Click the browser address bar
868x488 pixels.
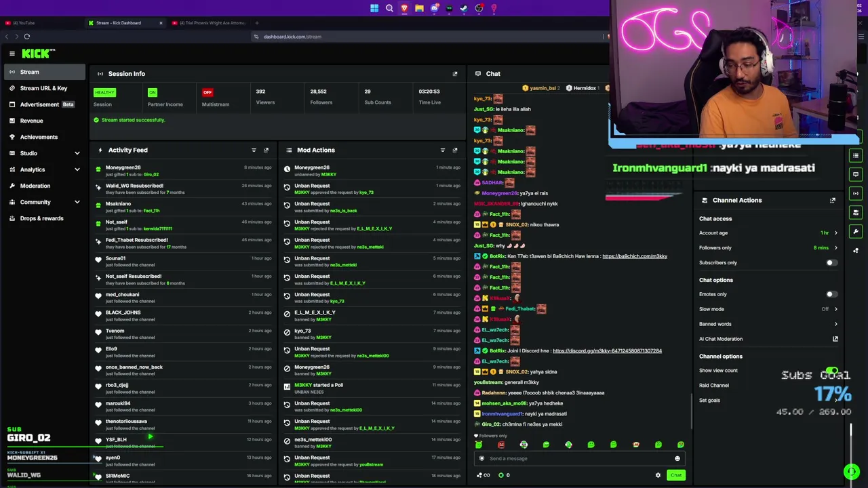[427, 37]
